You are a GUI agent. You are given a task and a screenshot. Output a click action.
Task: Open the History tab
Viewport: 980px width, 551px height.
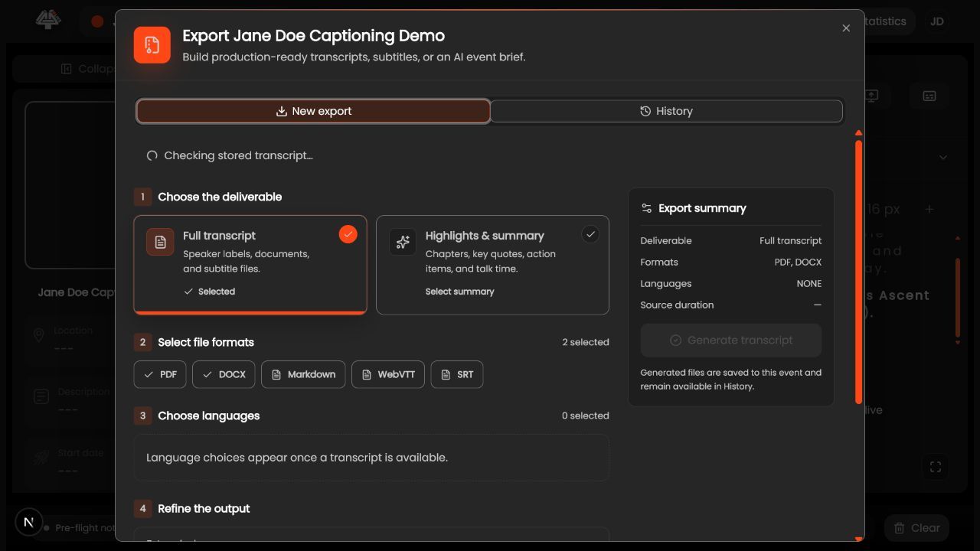click(x=666, y=111)
